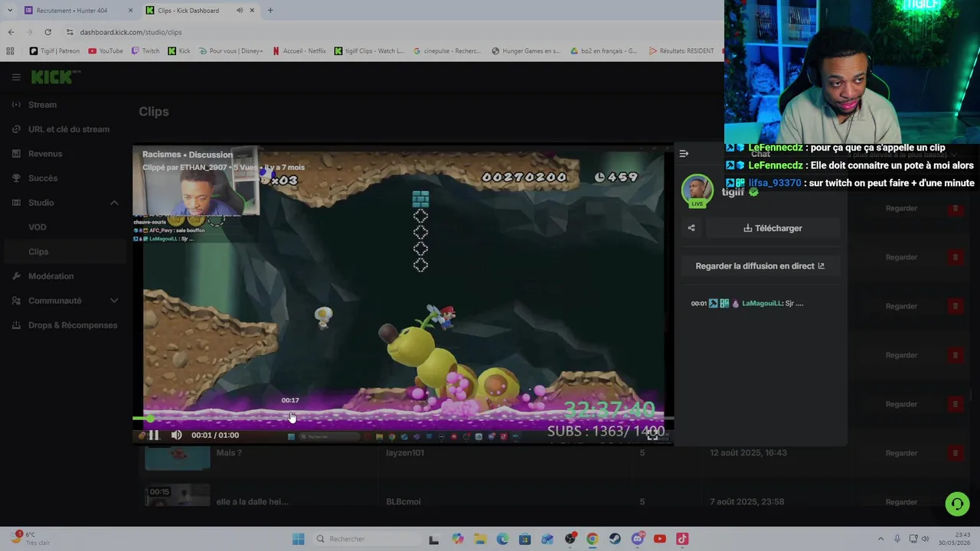Select clip creator BLBcmoi

pos(403,502)
